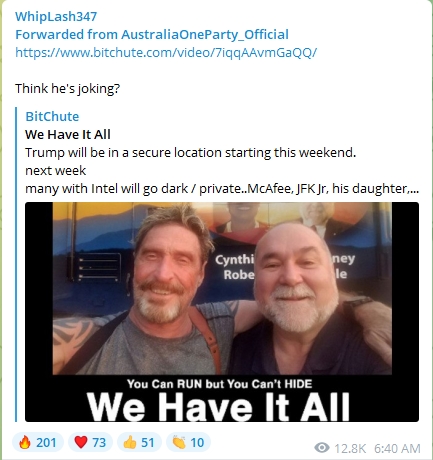Select the 'Think he's joking?' message text
The height and width of the screenshot is (460, 433).
coord(67,88)
